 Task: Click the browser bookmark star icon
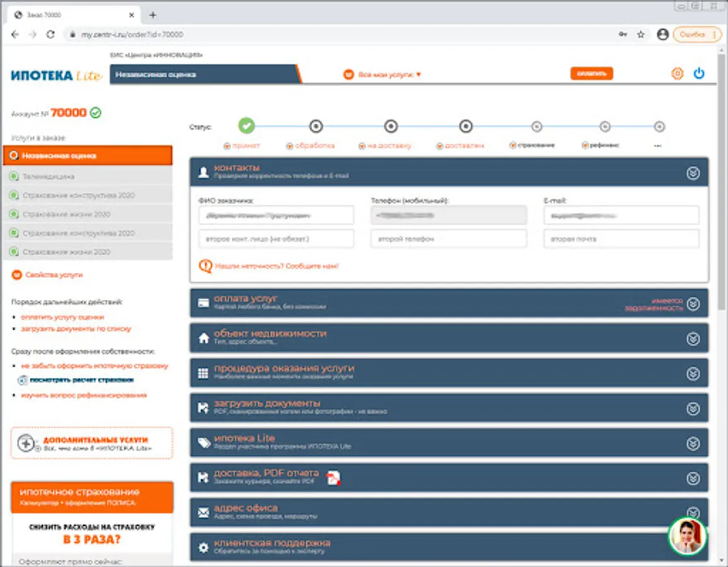(x=641, y=35)
